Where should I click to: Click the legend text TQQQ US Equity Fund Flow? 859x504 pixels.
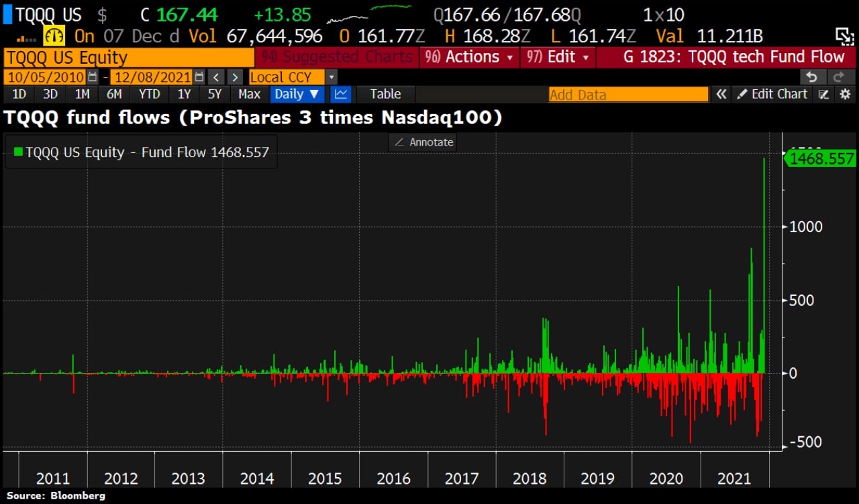[147, 152]
